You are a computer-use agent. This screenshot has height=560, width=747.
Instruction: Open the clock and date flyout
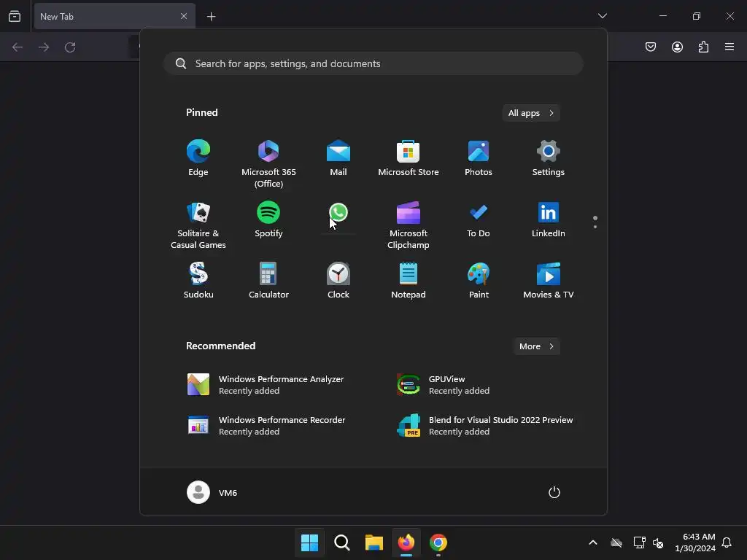point(695,542)
